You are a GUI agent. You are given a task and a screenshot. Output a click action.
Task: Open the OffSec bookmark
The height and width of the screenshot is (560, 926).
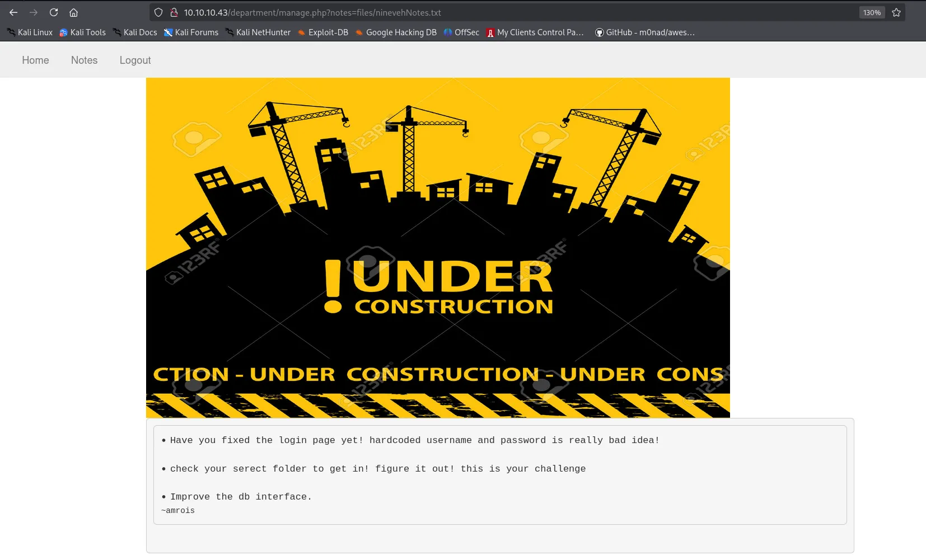click(461, 32)
